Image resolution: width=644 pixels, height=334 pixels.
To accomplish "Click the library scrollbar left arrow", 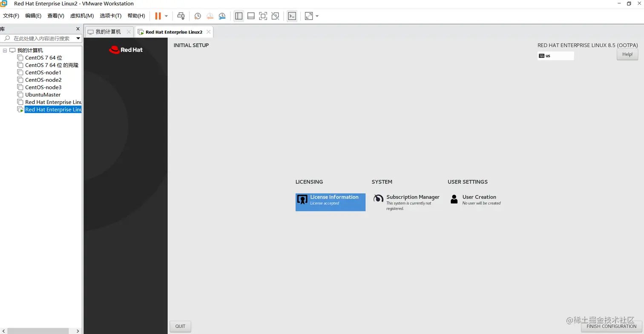I will point(3,331).
